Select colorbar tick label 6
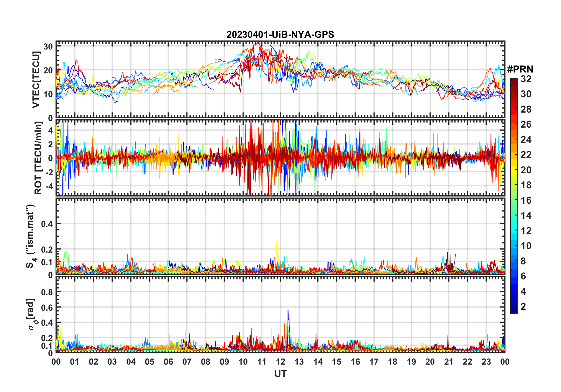The height and width of the screenshot is (392, 561). click(523, 276)
